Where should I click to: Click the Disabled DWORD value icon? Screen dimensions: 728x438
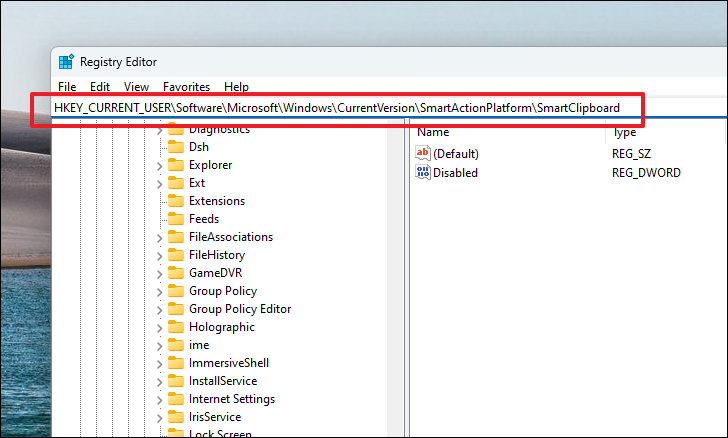click(422, 172)
